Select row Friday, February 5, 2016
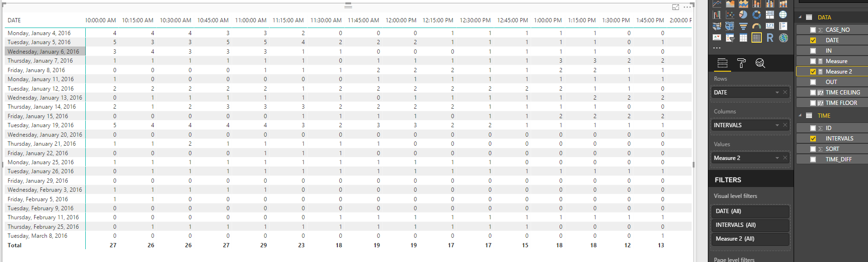 click(37, 199)
